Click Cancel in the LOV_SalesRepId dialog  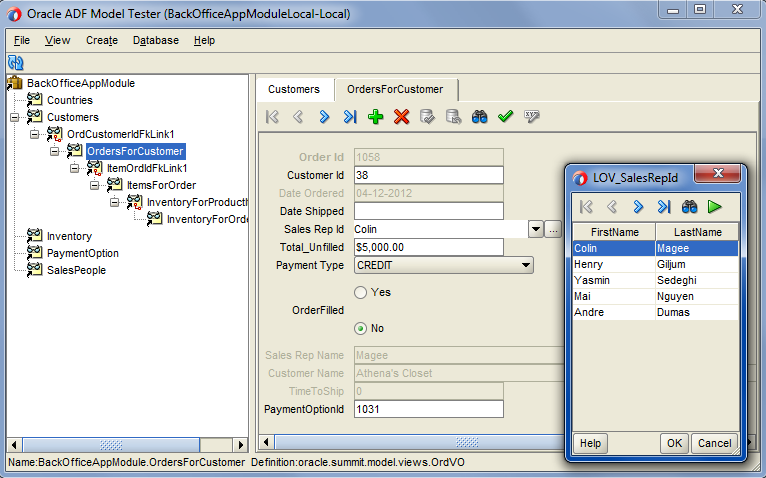tap(715, 443)
